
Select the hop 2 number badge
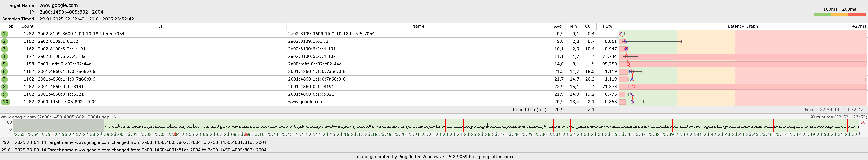[4, 42]
